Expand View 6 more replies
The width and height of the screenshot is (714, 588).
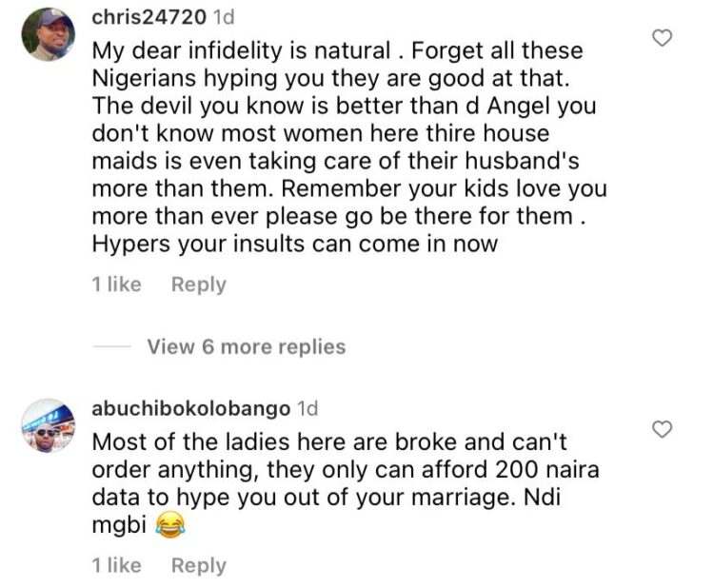point(246,346)
